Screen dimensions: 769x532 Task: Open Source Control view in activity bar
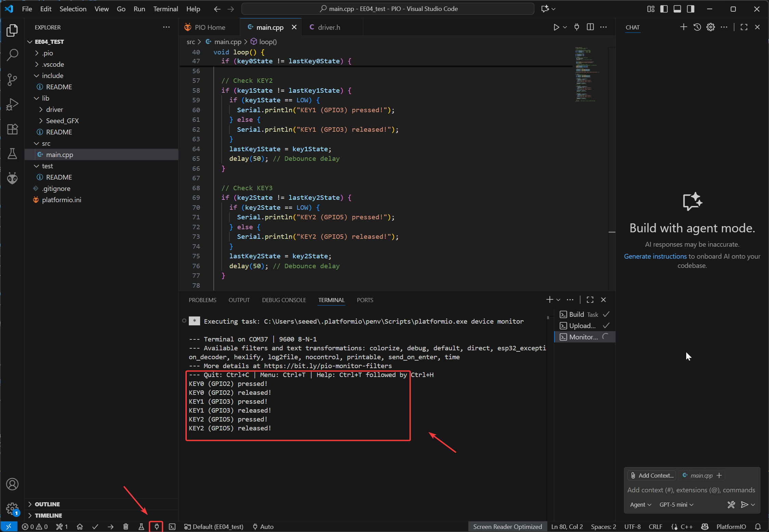click(12, 79)
